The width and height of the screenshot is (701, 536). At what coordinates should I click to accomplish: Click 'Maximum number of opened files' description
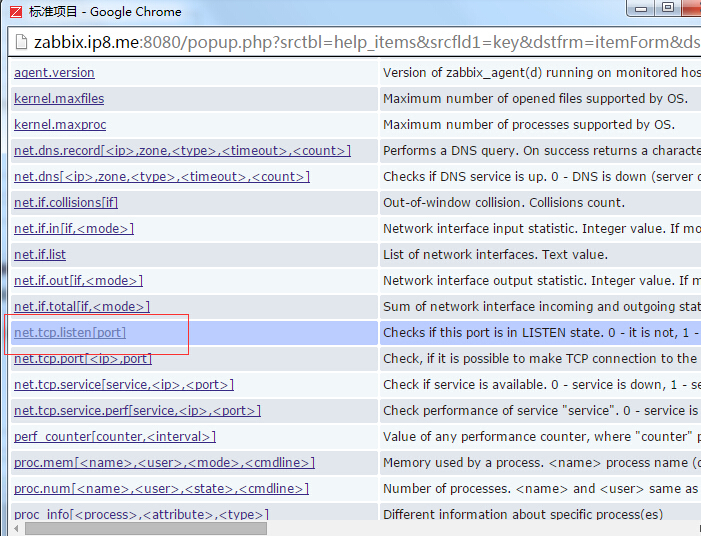pos(535,98)
